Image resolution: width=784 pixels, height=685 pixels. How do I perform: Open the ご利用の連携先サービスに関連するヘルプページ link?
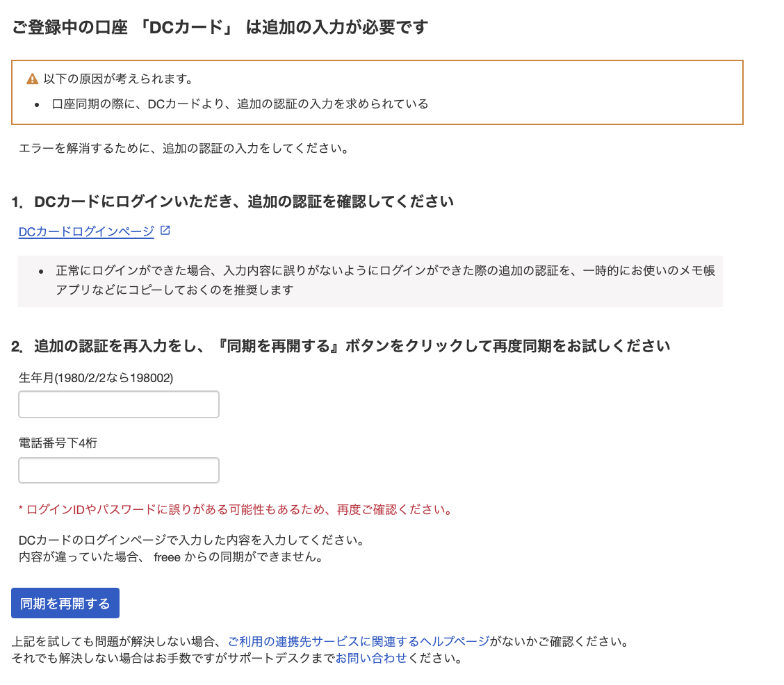(354, 643)
